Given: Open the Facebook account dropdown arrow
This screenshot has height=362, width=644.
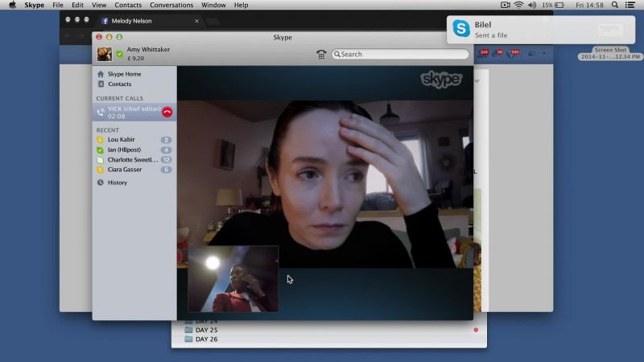Looking at the screenshot, I should click(544, 54).
